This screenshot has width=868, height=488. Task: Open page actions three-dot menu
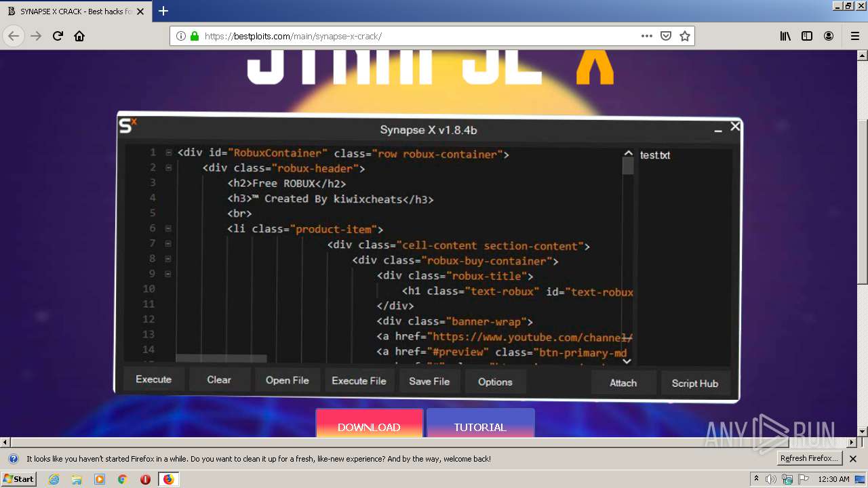coord(647,36)
